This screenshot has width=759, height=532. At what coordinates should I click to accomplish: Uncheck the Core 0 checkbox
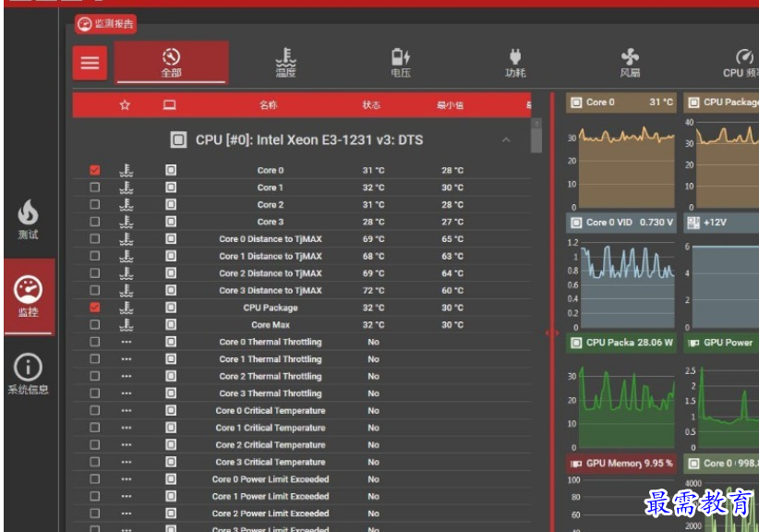(95, 170)
